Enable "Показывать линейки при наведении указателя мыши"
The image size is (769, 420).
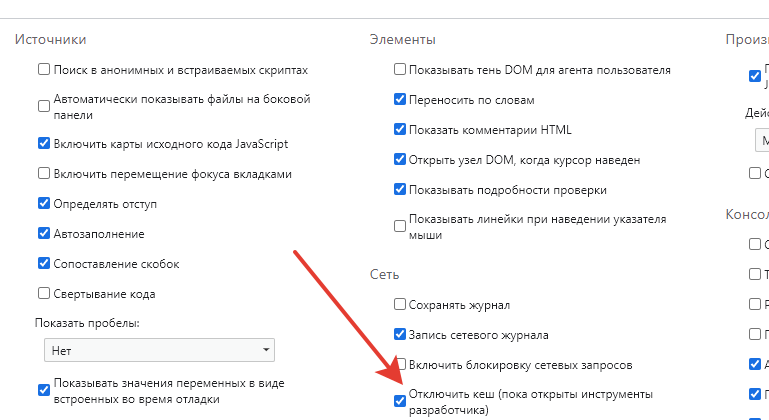[400, 226]
